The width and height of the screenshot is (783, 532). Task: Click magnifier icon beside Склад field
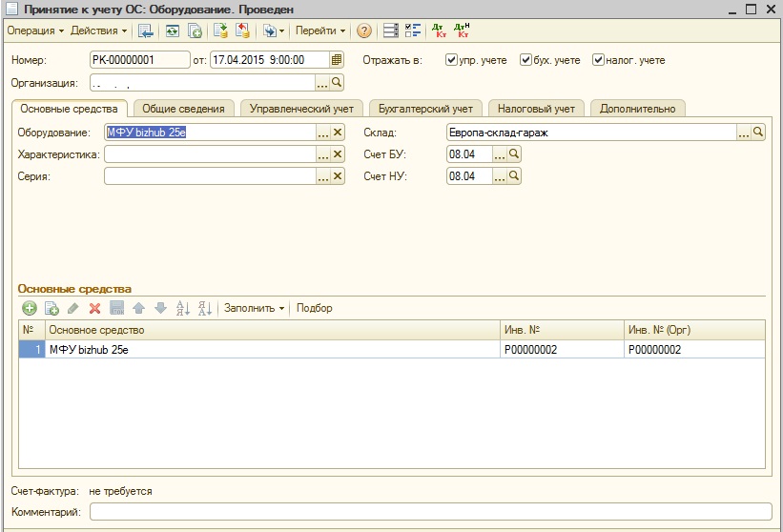click(758, 133)
